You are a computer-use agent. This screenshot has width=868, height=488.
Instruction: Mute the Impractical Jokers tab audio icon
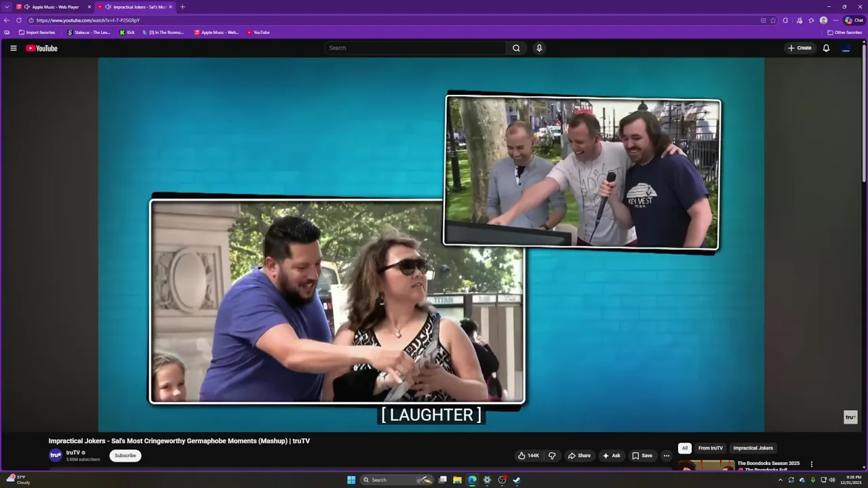click(x=108, y=7)
